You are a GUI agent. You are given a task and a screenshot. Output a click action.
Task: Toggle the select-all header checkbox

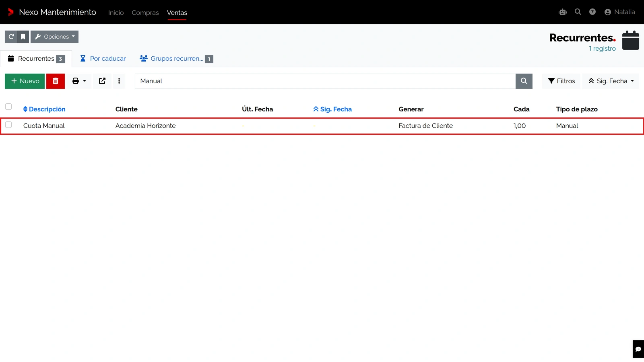[x=8, y=107]
